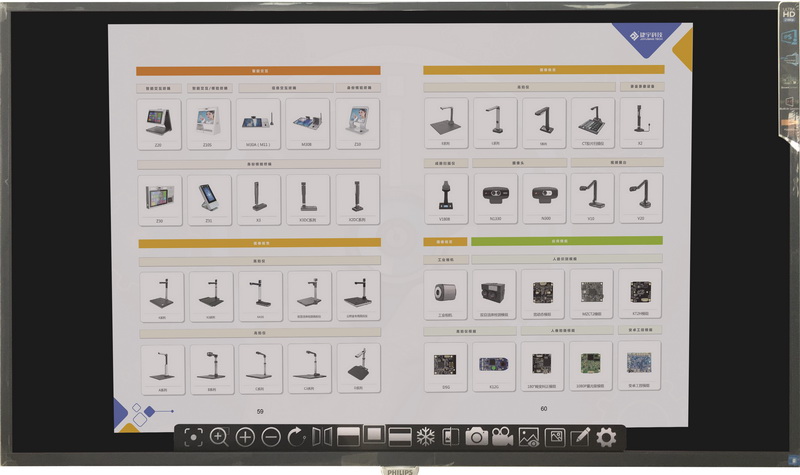
Task: Zoom in with the plus icon
Action: pos(245,437)
